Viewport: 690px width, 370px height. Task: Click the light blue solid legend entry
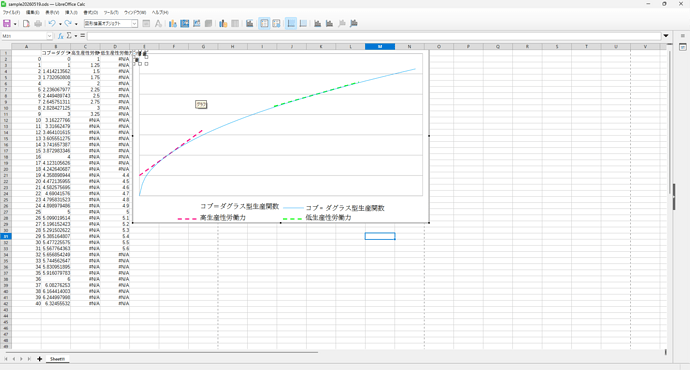(334, 208)
